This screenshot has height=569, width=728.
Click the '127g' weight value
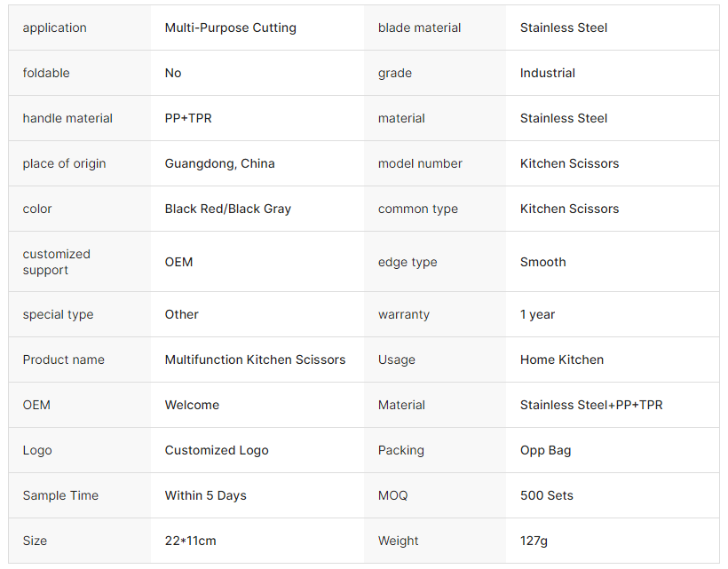[x=535, y=541]
